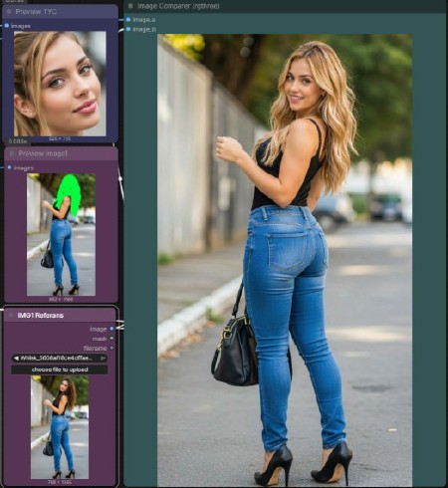Click the image_b input socket

(x=128, y=30)
